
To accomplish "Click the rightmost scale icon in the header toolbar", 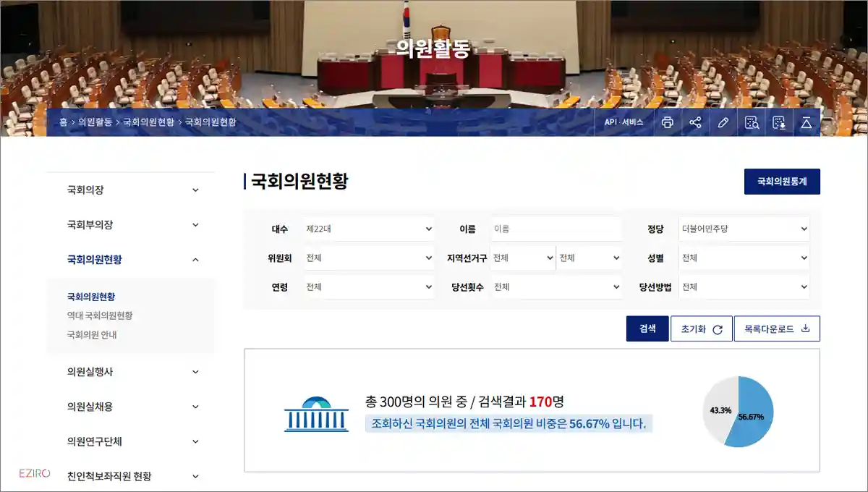I will [808, 122].
